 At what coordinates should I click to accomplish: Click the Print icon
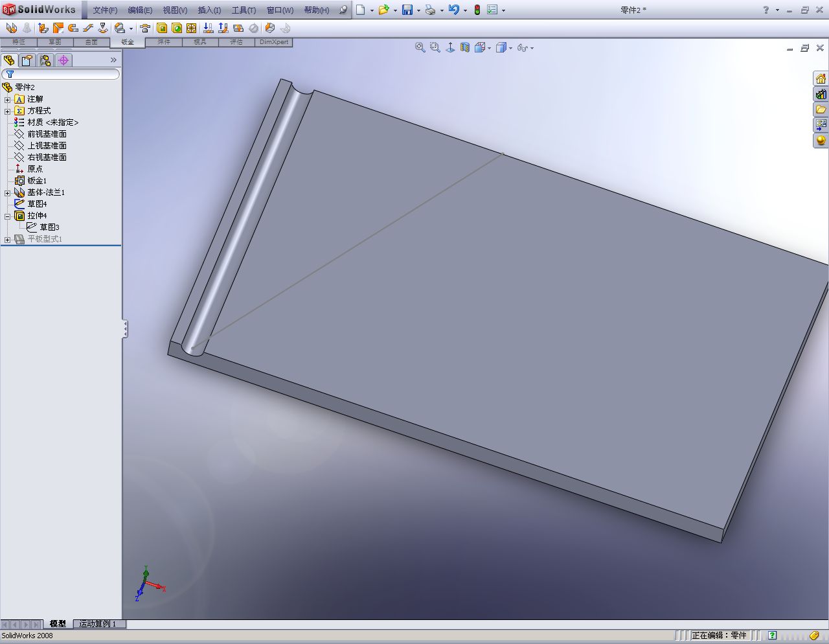(x=430, y=10)
